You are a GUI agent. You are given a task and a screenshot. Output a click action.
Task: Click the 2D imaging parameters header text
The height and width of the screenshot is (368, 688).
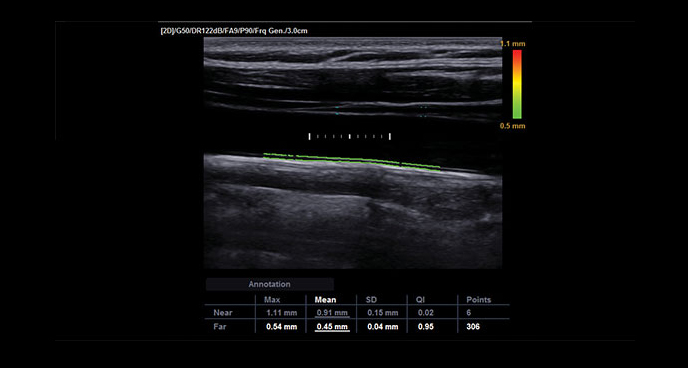click(232, 31)
